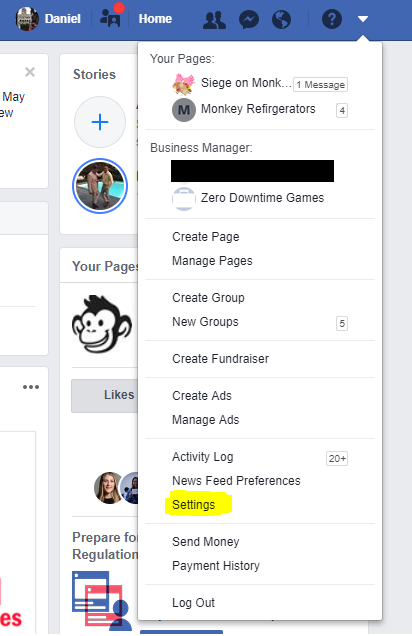
Task: Open New Groups menu item
Action: point(205,322)
